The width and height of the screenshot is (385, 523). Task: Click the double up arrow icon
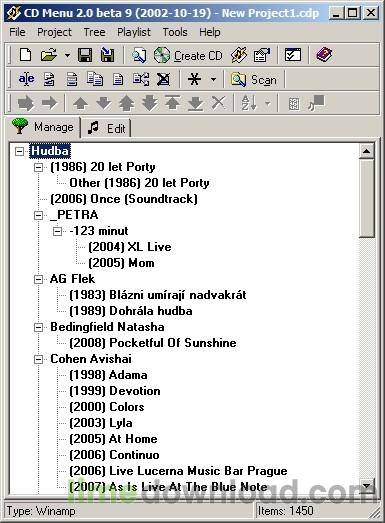tap(126, 103)
